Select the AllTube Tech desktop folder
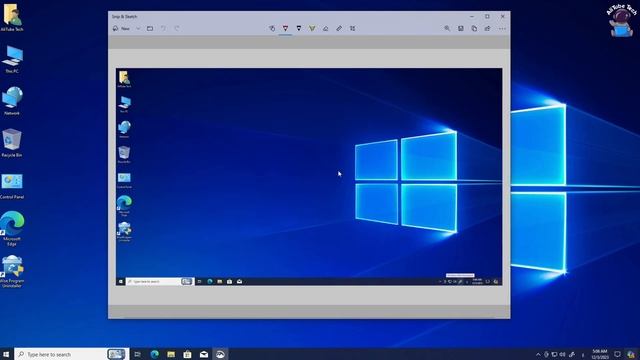Viewport: 640px width, 360px height. tap(12, 17)
